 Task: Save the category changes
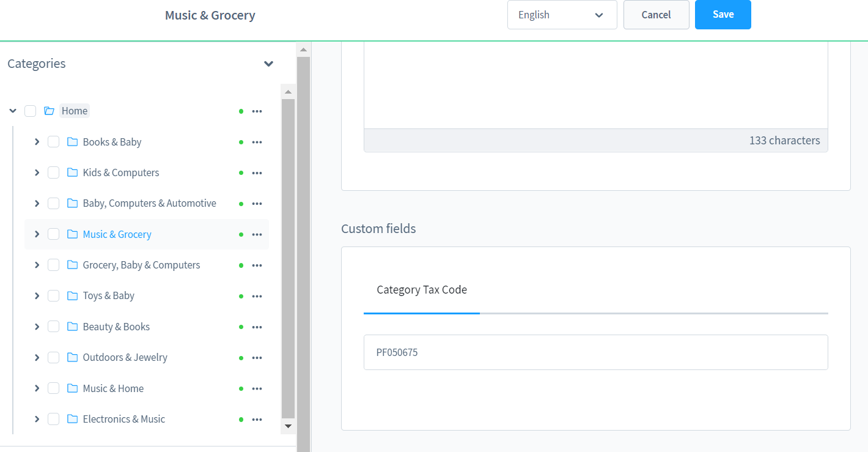point(723,15)
